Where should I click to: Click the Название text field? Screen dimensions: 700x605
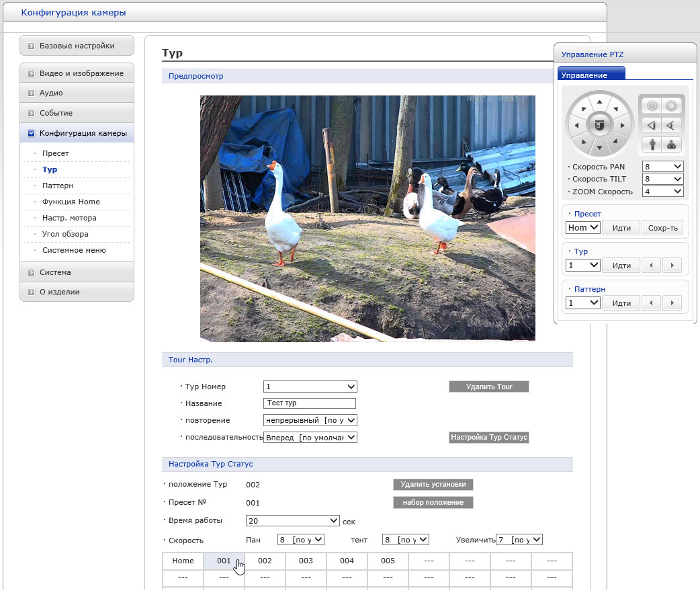click(x=310, y=403)
